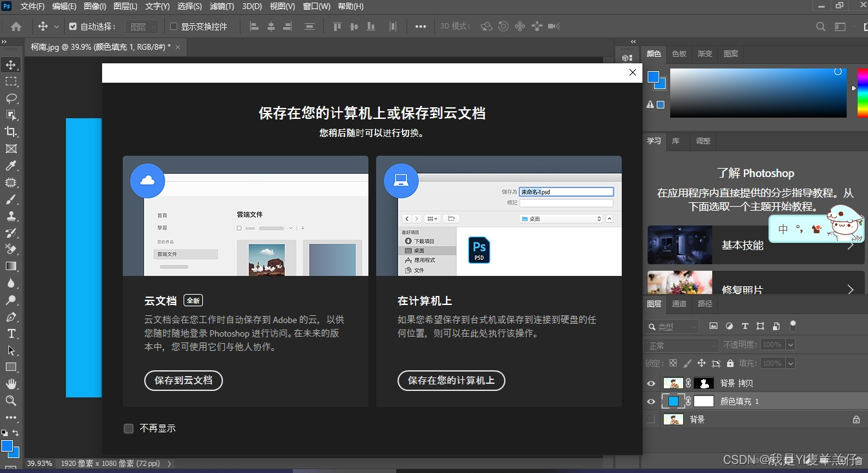
Task: Swap foreground and background colors icon
Action: pos(16,433)
